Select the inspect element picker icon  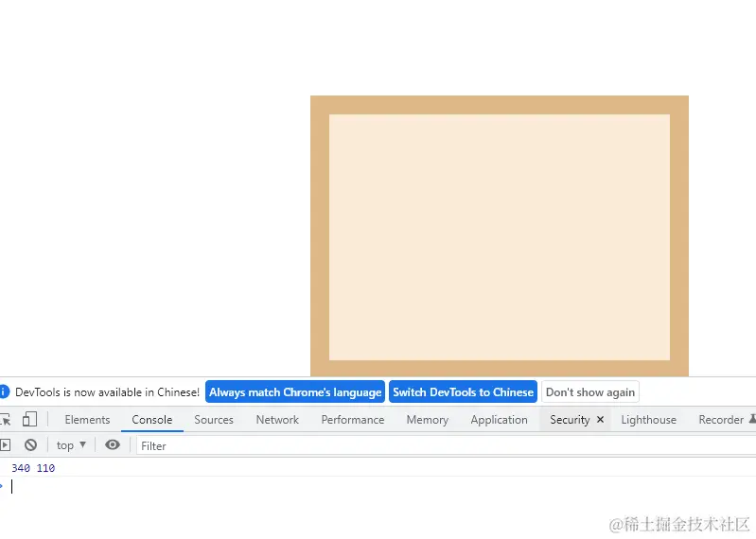tap(6, 420)
